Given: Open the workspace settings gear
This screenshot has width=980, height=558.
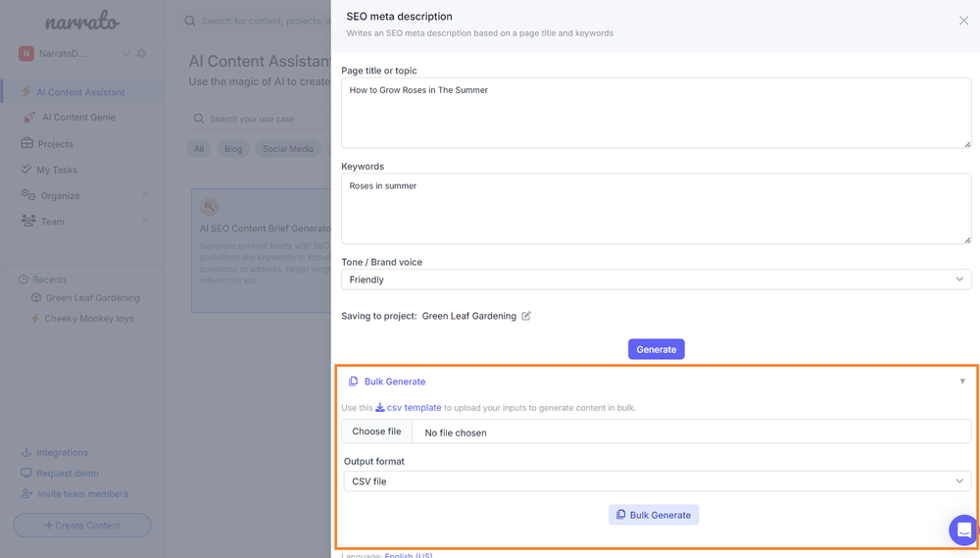Looking at the screenshot, I should (142, 54).
